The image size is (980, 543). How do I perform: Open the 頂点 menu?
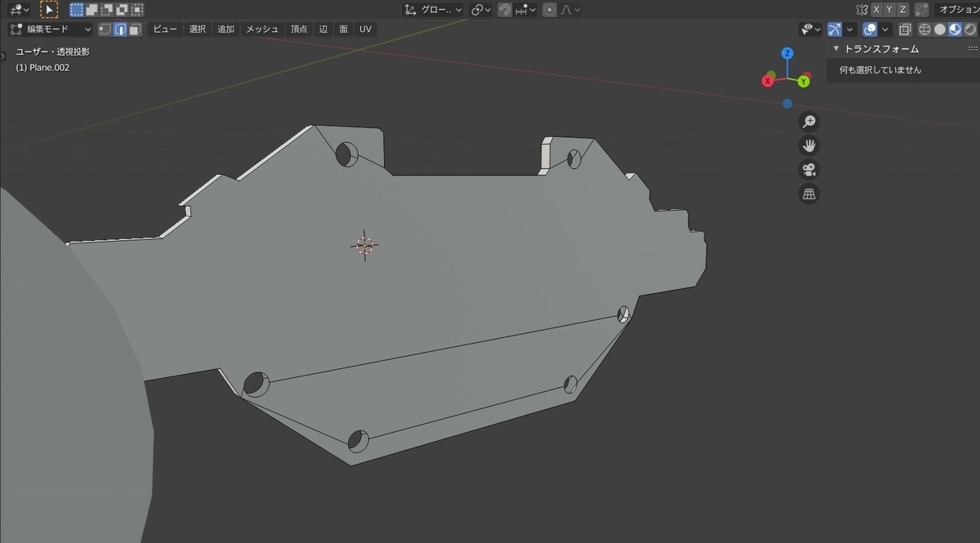coord(299,29)
